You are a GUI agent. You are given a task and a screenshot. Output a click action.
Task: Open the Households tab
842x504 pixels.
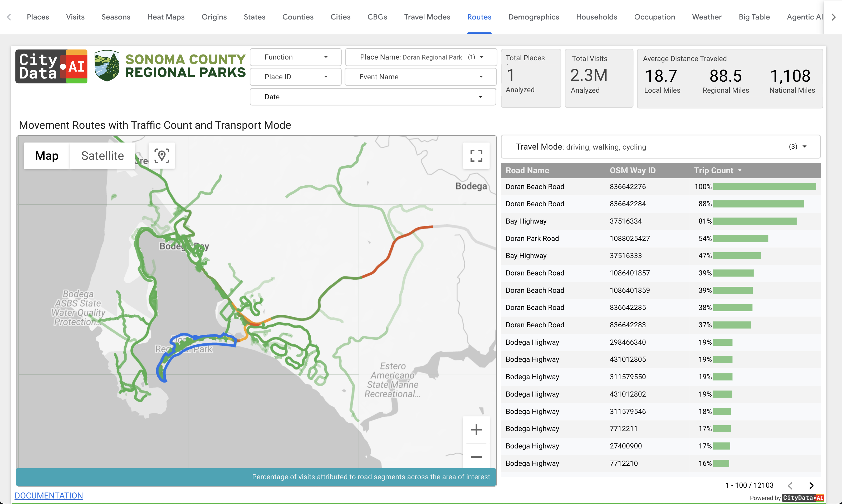pos(597,17)
